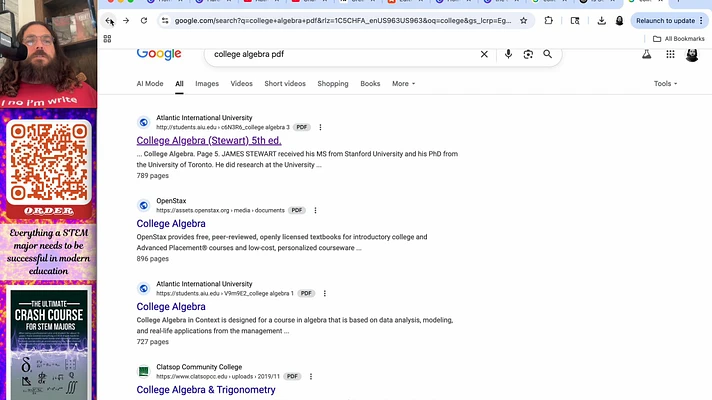Click the PDF badge on Clatsop result
Screen dimensions: 712x400
coord(292,376)
